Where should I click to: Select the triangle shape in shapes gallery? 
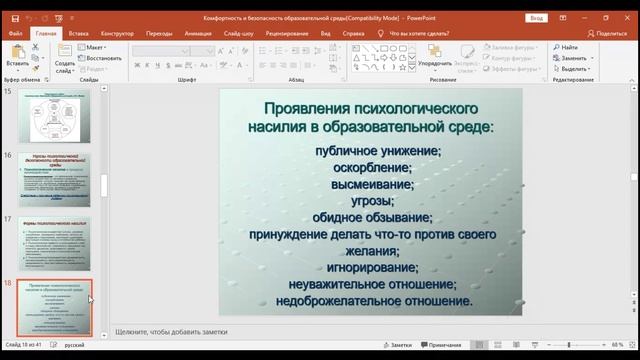[x=356, y=58]
